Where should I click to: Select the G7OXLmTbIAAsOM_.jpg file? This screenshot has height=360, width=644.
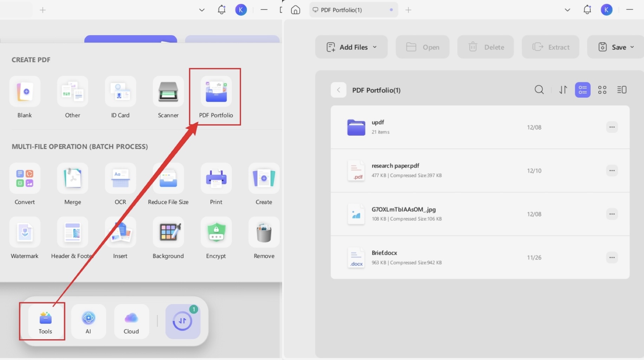click(480, 214)
